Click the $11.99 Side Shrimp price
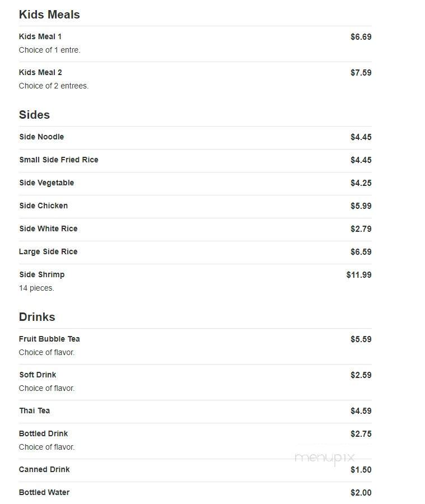Screen dimensions: 425x504 point(359,275)
